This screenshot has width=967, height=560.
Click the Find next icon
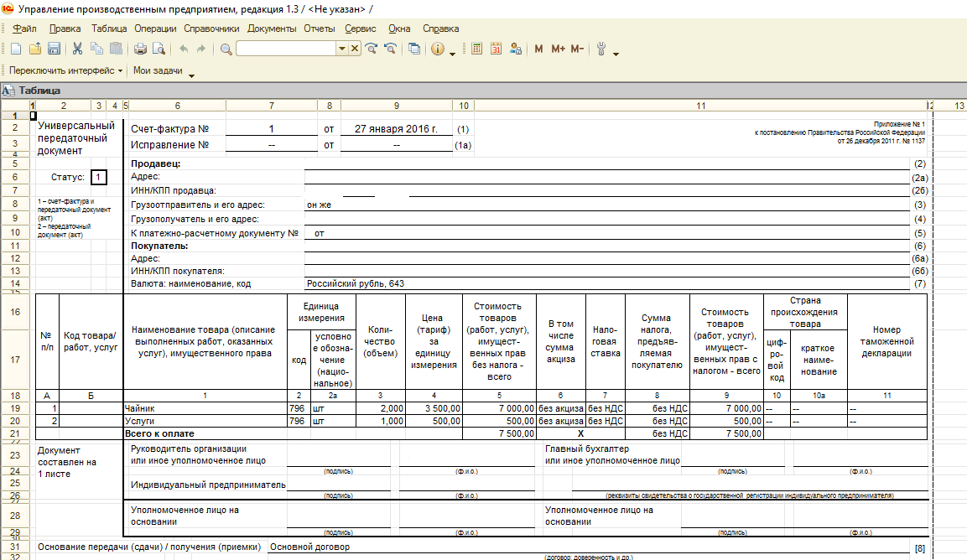tap(372, 49)
